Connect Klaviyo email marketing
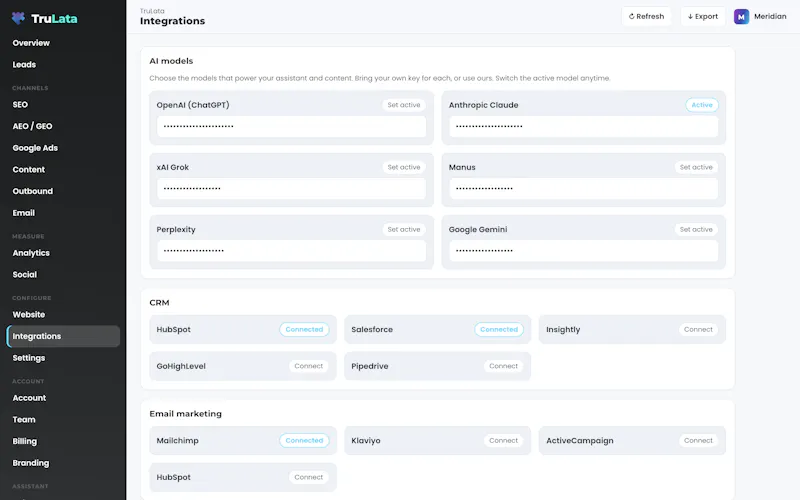The height and width of the screenshot is (500, 800). (x=503, y=441)
